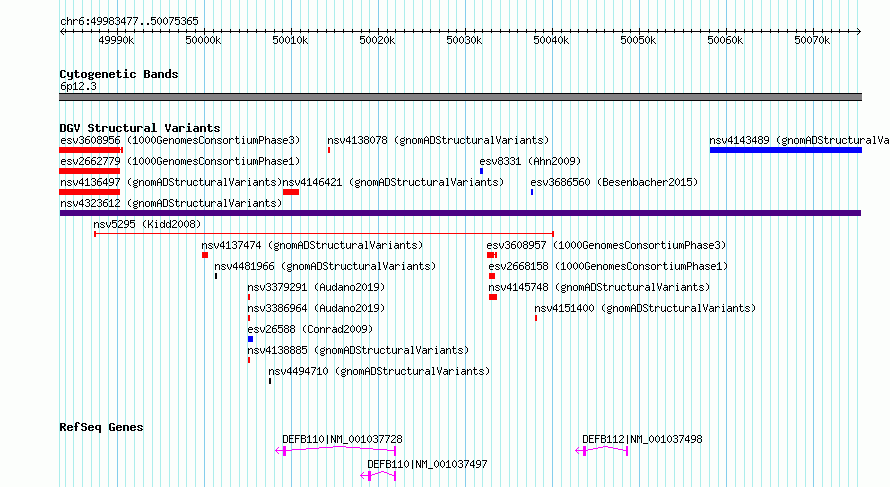Image resolution: width=890 pixels, height=487 pixels.
Task: Select the blue esv26588 marker
Action: [250, 339]
